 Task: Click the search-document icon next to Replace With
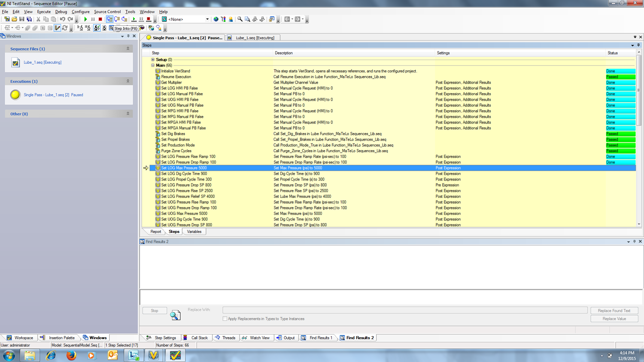(175, 315)
